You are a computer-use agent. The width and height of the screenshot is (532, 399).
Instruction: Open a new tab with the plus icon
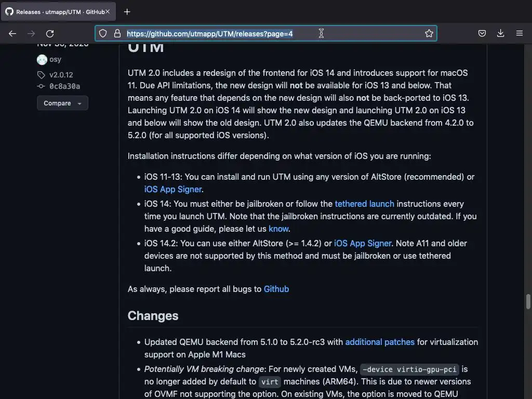coord(127,12)
